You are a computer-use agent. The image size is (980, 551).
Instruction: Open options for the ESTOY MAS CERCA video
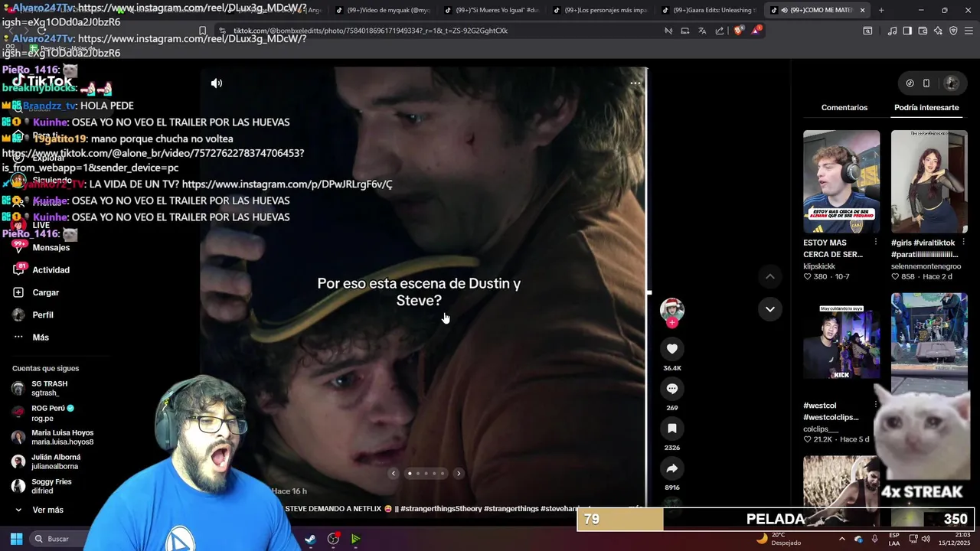[875, 243]
